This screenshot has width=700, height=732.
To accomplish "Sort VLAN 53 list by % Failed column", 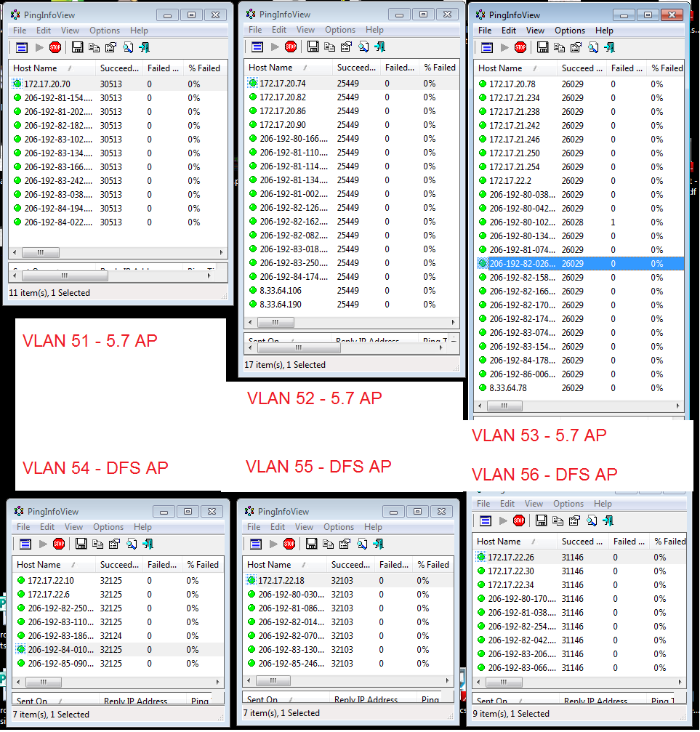I will pos(666,68).
